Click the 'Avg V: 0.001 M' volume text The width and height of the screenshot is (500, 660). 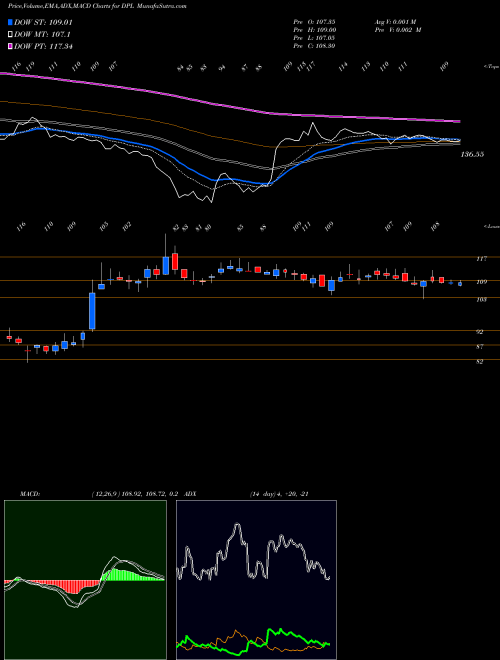[396, 21]
